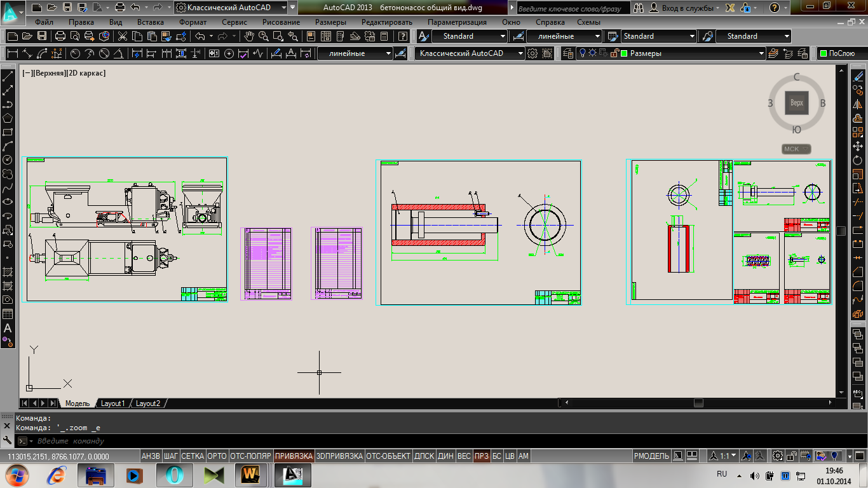The width and height of the screenshot is (868, 488).
Task: Toggle 3DПРИВЯЗКА 3D object snap
Action: pyautogui.click(x=339, y=456)
